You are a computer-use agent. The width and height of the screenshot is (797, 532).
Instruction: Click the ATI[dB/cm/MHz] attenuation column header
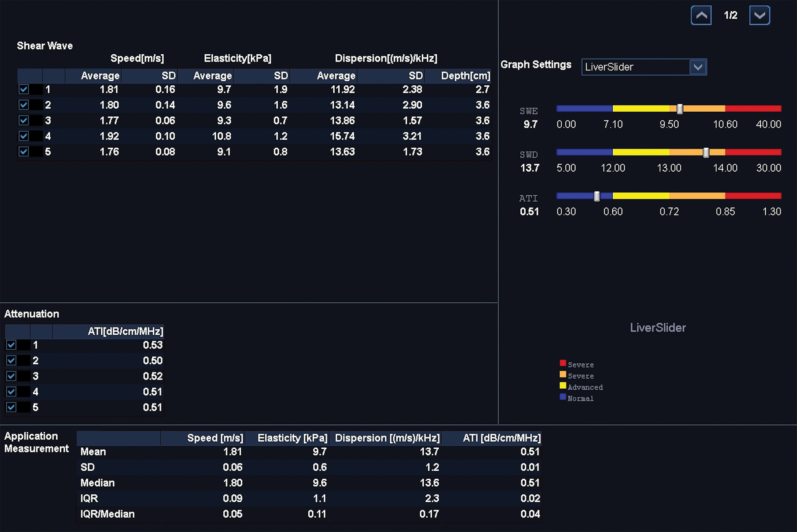point(125,331)
